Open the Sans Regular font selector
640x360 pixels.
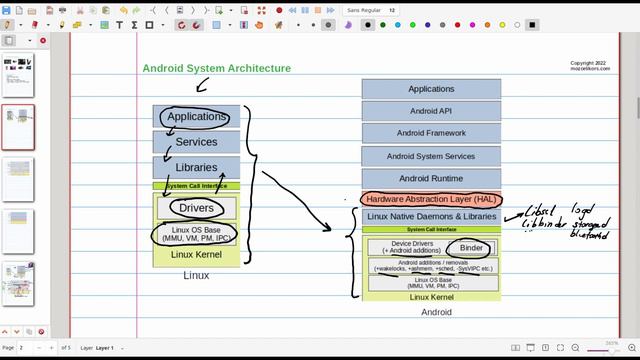pyautogui.click(x=371, y=10)
